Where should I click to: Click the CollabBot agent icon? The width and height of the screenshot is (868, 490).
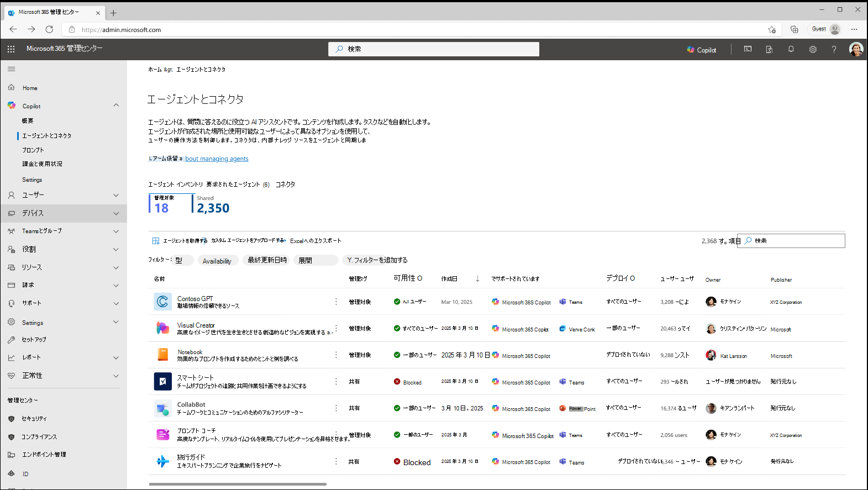coord(162,408)
